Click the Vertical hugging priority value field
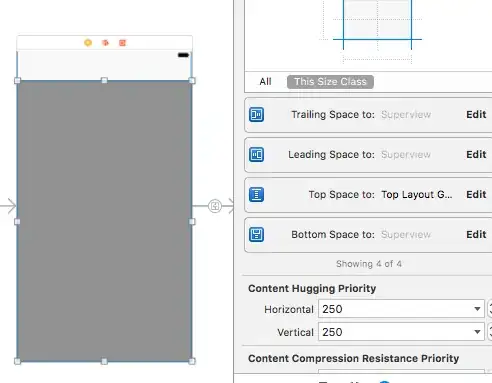The height and width of the screenshot is (383, 492). click(x=401, y=332)
